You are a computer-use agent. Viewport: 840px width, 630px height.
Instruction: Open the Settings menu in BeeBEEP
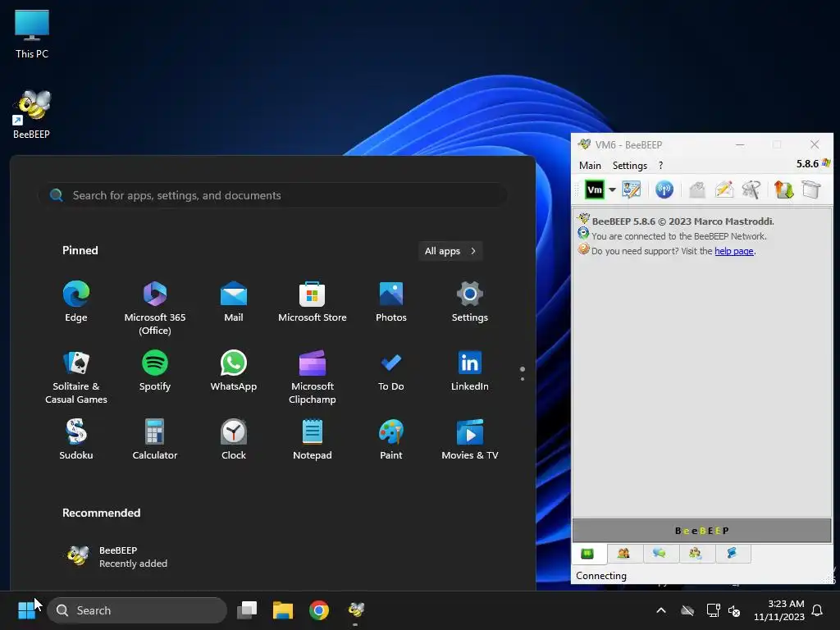[629, 166]
